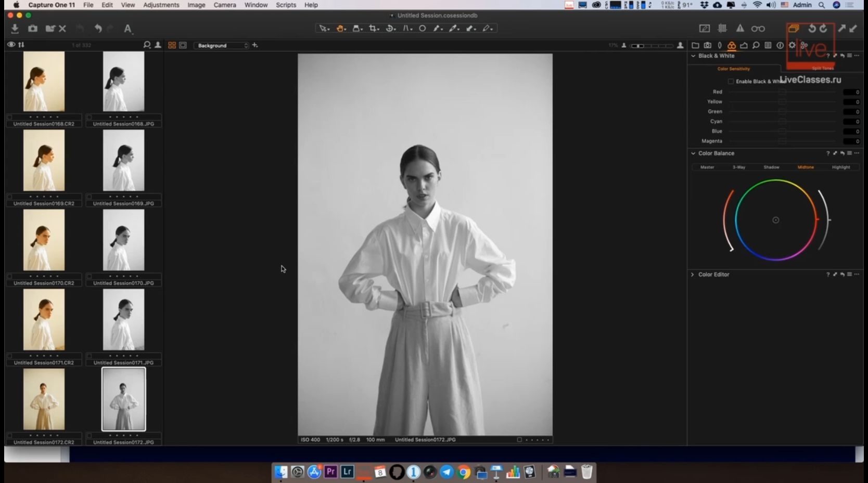Expand the Color Editor panel
868x483 pixels.
tap(693, 275)
